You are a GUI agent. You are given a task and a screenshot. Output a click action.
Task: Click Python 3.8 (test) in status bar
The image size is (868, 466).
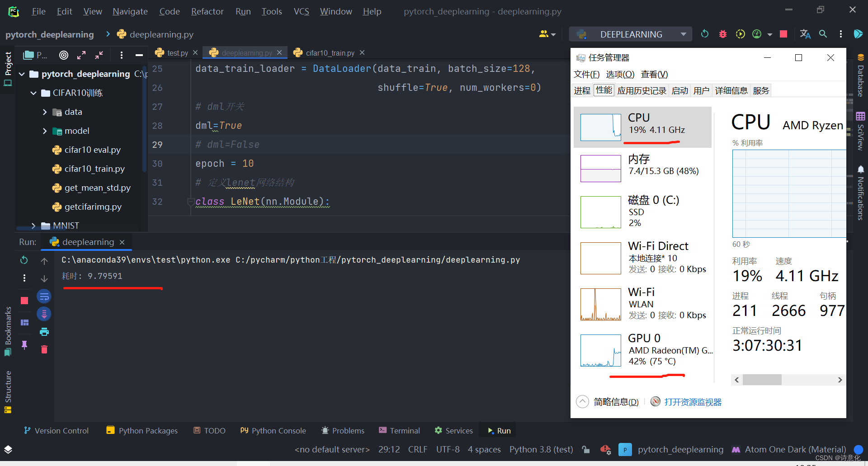tap(541, 449)
